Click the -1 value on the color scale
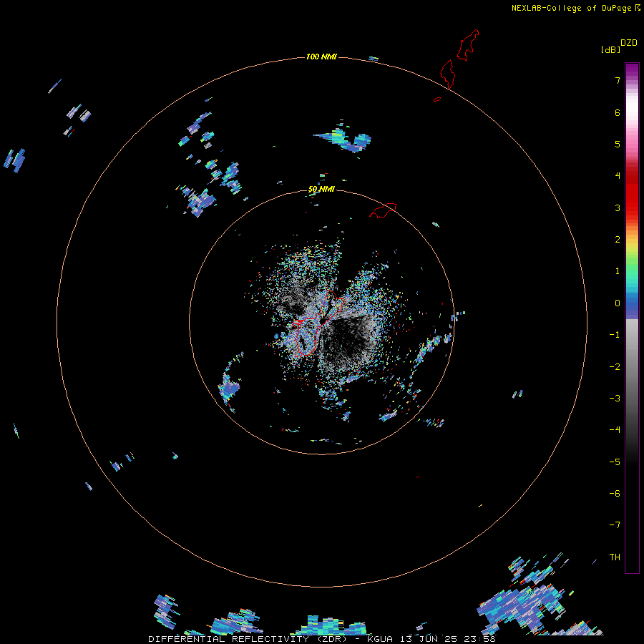Viewport: 644px width, 644px height. pyautogui.click(x=615, y=335)
